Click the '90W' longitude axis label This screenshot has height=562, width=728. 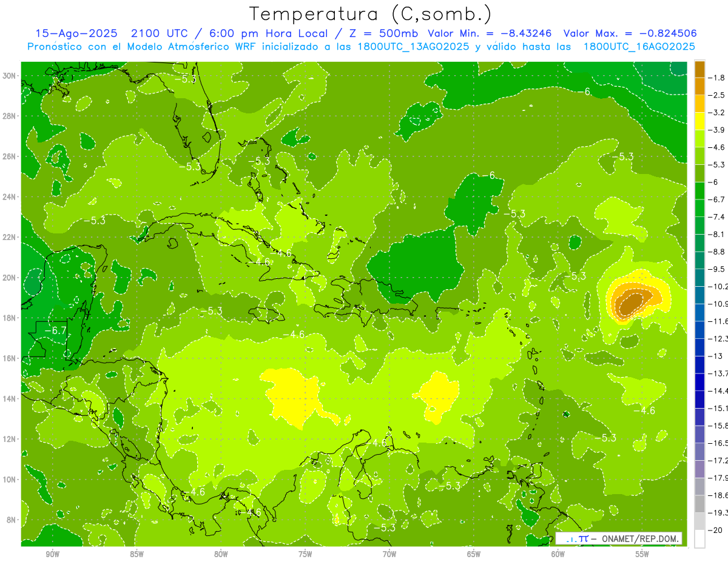pos(52,554)
